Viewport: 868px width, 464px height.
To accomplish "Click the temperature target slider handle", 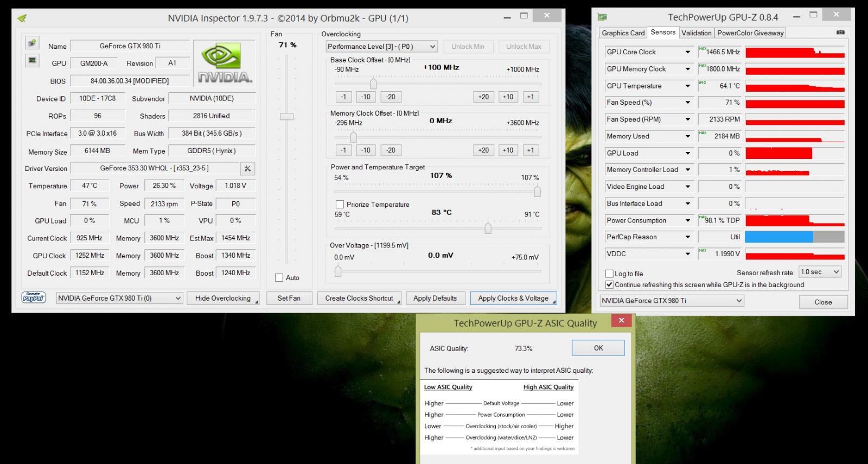I will 488,228.
